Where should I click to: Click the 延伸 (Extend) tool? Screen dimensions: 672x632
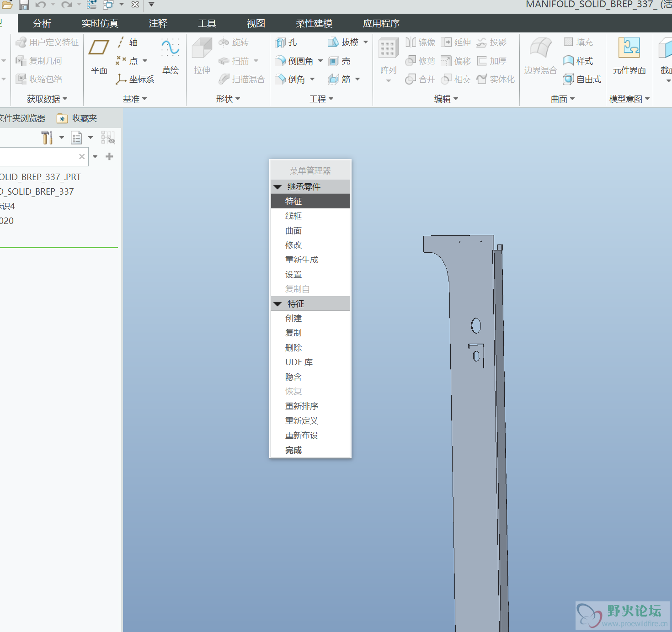456,42
